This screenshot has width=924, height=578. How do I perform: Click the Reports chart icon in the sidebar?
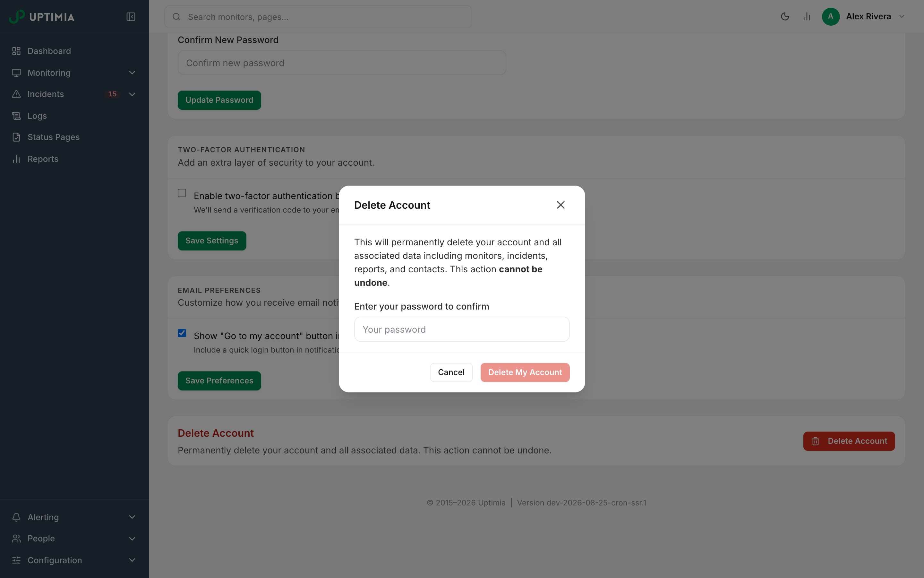pyautogui.click(x=16, y=159)
